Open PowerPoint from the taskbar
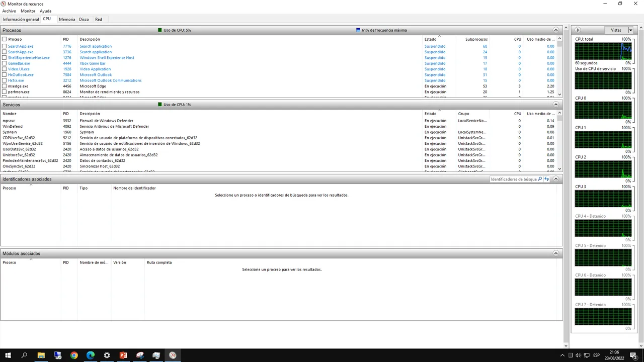This screenshot has height=362, width=644. [123, 355]
